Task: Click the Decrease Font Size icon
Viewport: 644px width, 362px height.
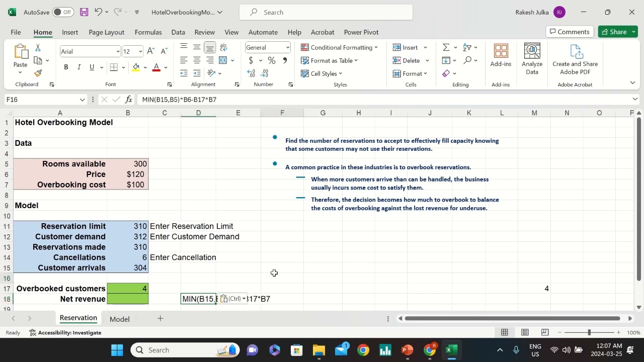Action: point(164,51)
